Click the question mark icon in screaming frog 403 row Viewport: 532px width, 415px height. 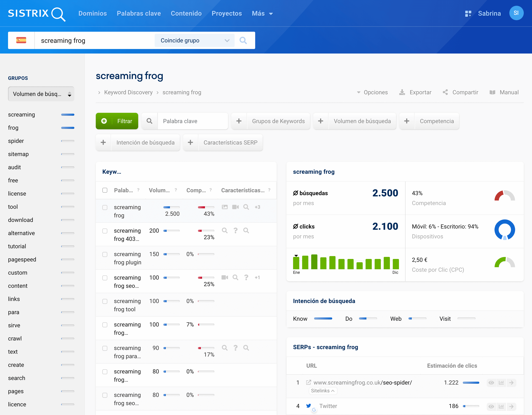pyautogui.click(x=235, y=230)
